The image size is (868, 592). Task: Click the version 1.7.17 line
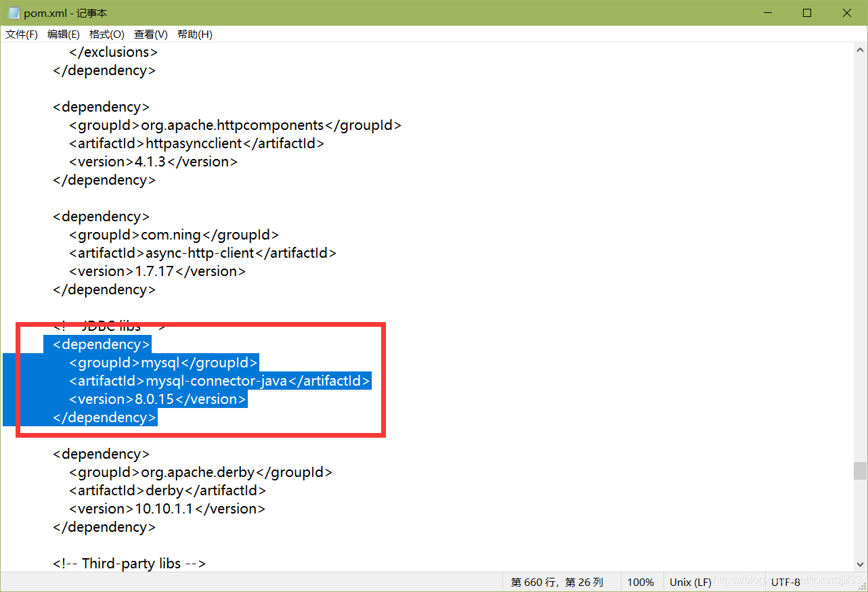157,271
